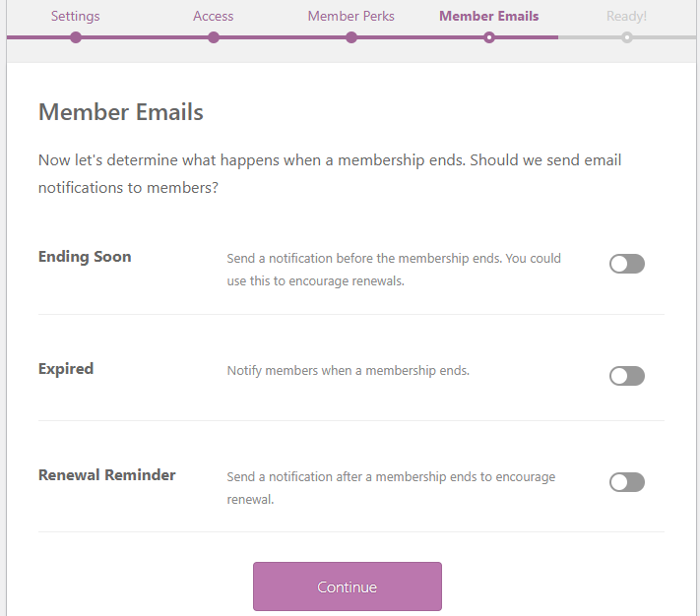The height and width of the screenshot is (616, 700).
Task: Click the Continue button
Action: coord(348,586)
